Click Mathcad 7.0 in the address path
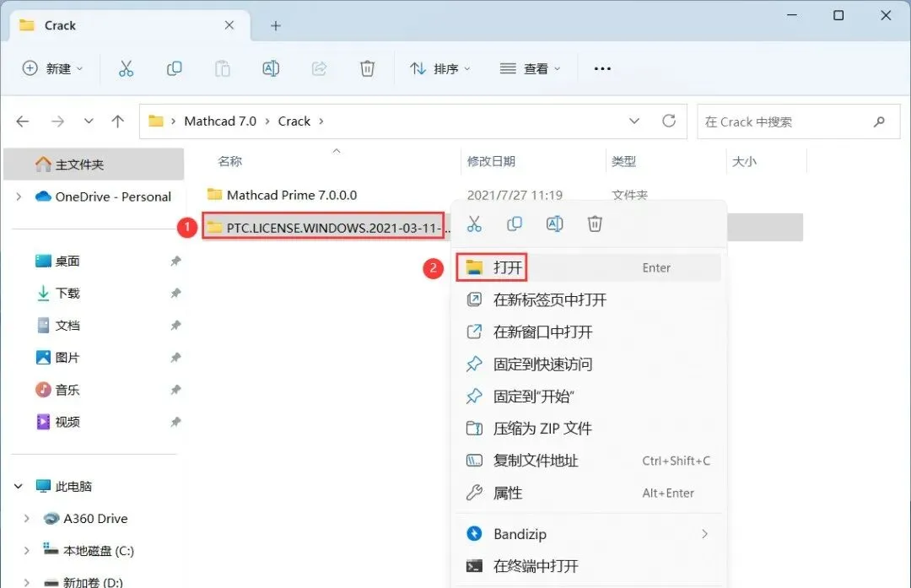The width and height of the screenshot is (911, 588). (x=220, y=121)
